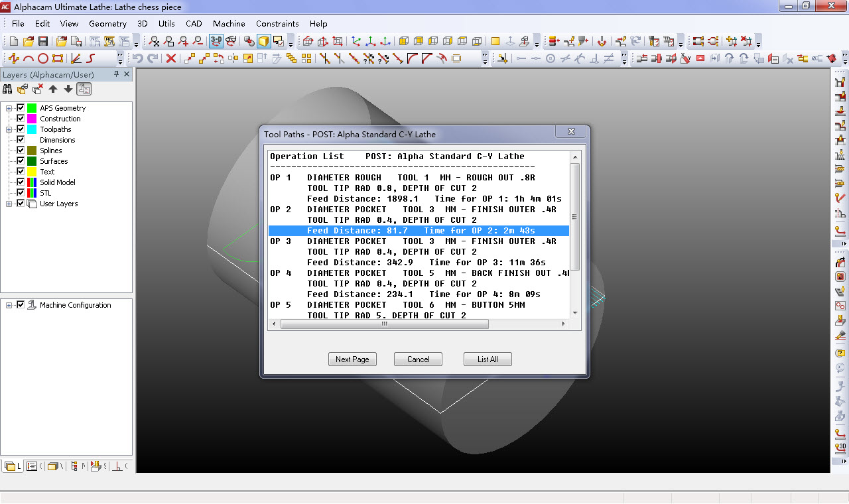Uncheck the Construction layer checkbox
Image resolution: width=849 pixels, height=504 pixels.
(21, 119)
